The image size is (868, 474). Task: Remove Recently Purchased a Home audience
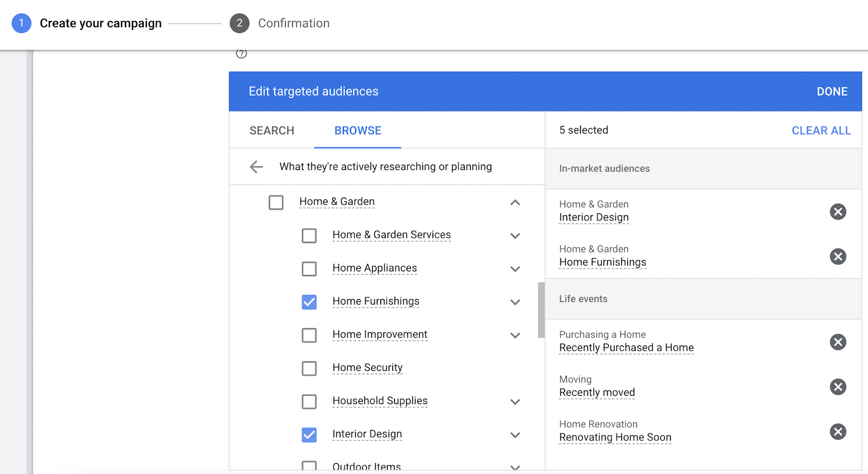point(838,342)
